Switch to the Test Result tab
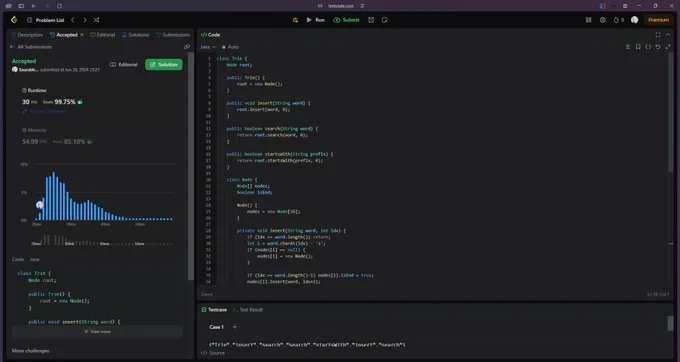The width and height of the screenshot is (680, 362). pyautogui.click(x=248, y=310)
